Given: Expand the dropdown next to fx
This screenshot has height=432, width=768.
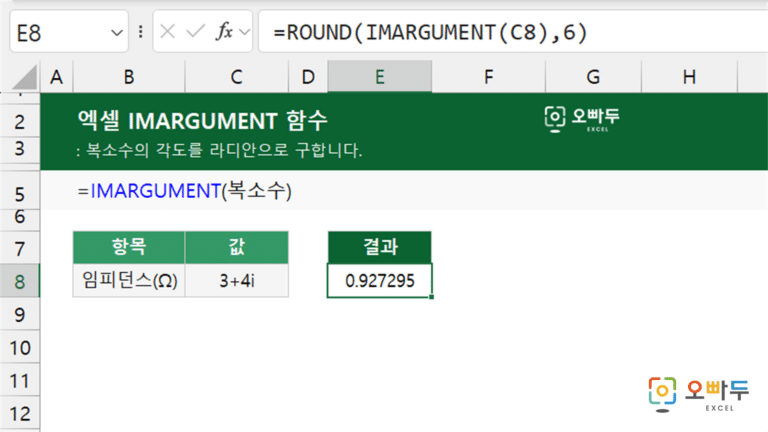Looking at the screenshot, I should point(244,32).
